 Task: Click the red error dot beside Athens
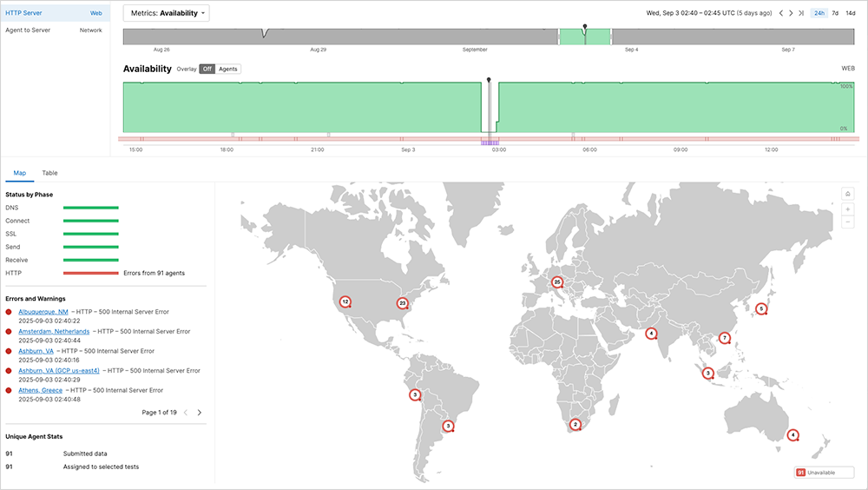(x=9, y=391)
